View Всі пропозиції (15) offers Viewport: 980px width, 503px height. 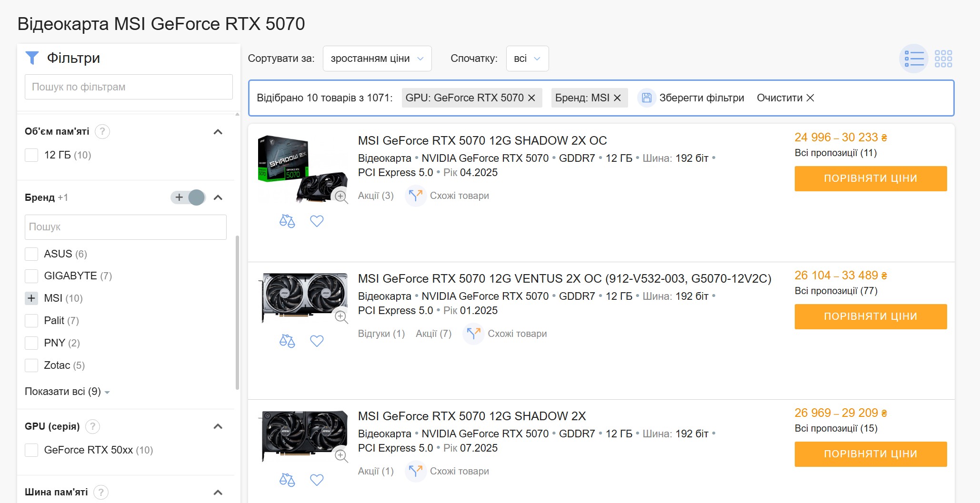(836, 428)
